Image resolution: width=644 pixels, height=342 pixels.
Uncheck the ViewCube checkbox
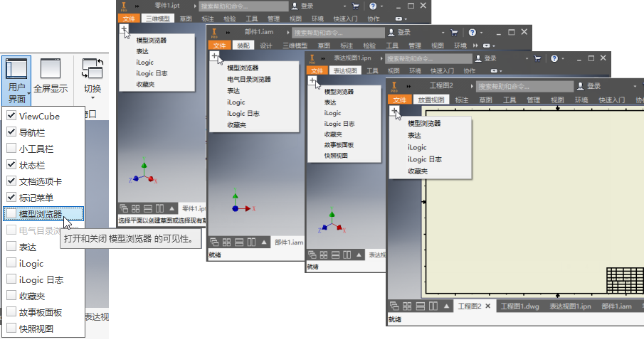pos(11,115)
